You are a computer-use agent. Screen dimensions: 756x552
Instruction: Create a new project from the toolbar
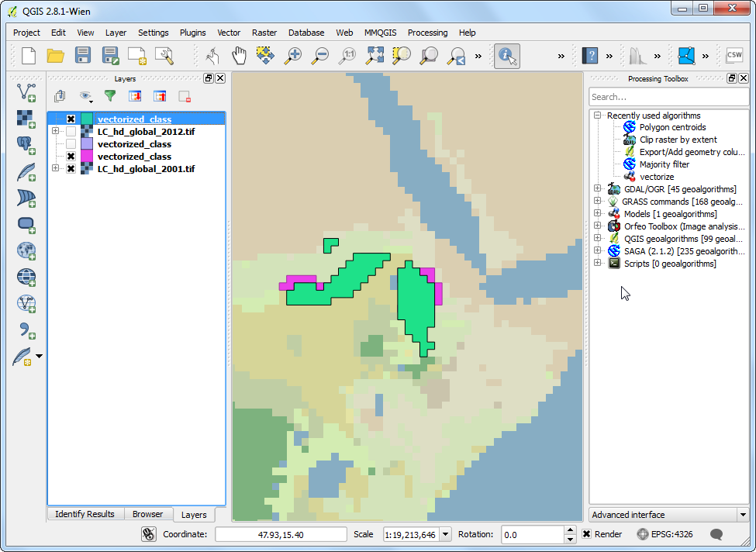(29, 56)
